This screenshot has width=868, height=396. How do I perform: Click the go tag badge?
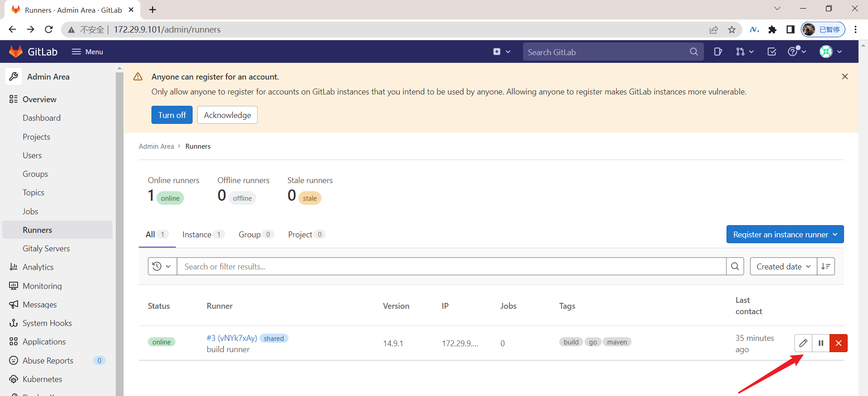coord(593,342)
